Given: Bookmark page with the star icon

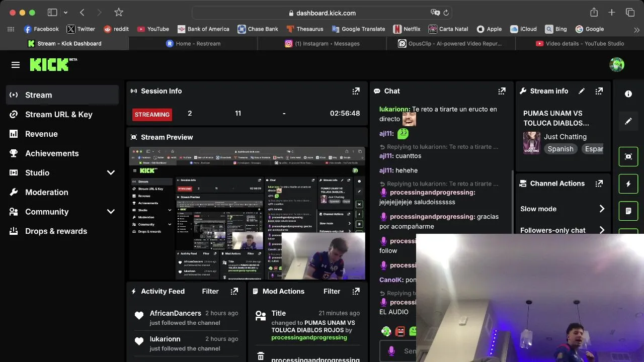Looking at the screenshot, I should (x=119, y=13).
